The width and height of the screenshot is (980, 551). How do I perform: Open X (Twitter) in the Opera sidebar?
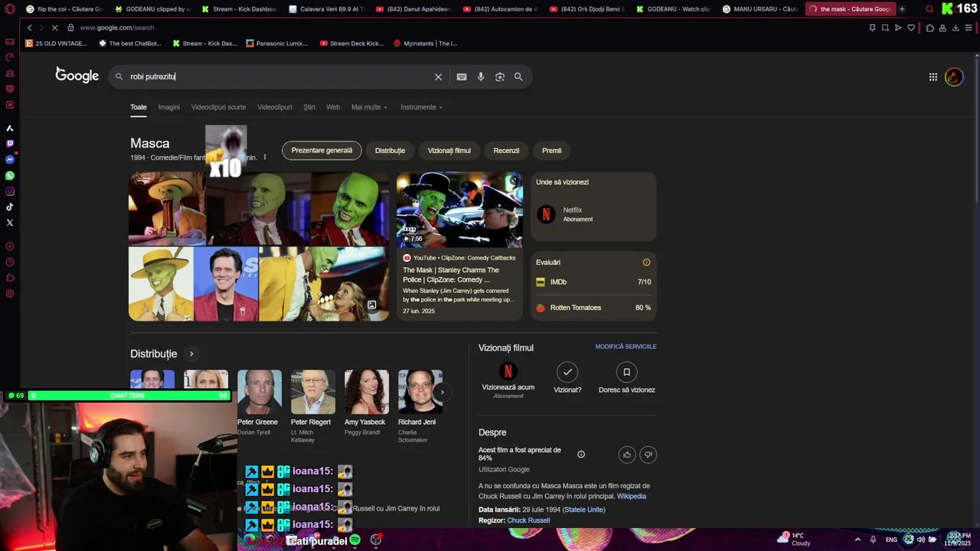(9, 223)
